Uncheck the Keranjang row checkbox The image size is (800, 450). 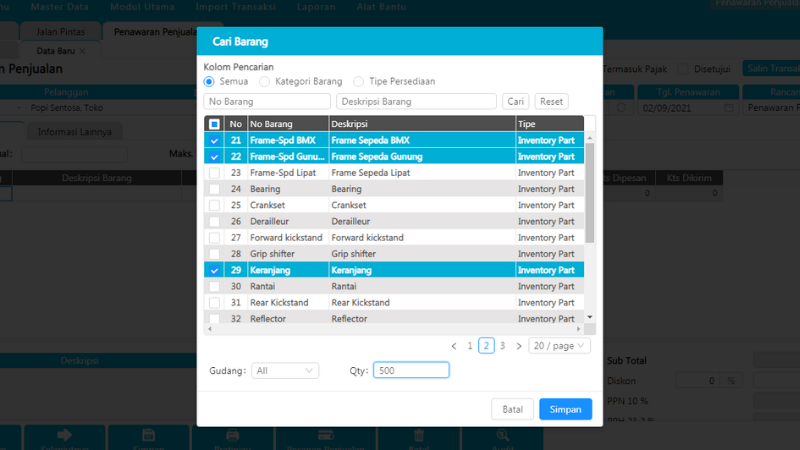point(214,270)
